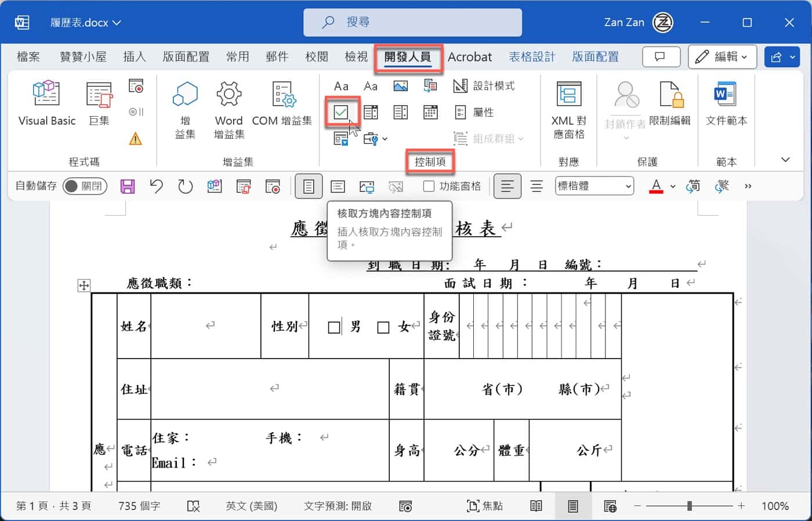Screen dimensions: 812x521
Task: Open 文件範本 document template
Action: tap(726, 103)
